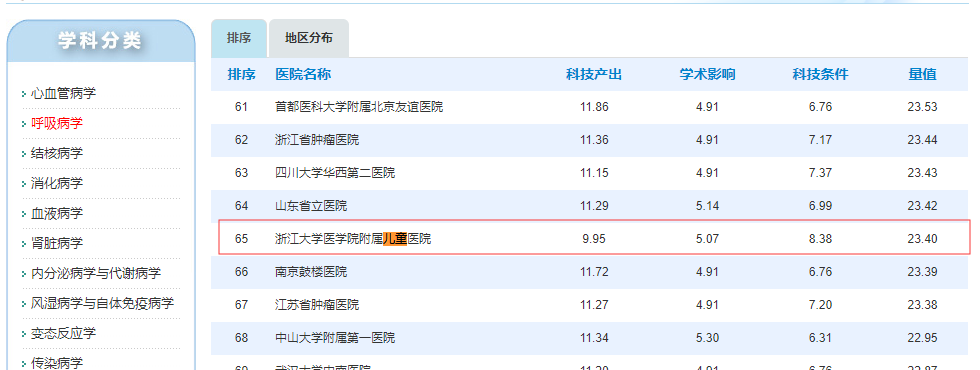
Task: Click the 量值 column header
Action: pyautogui.click(x=922, y=75)
